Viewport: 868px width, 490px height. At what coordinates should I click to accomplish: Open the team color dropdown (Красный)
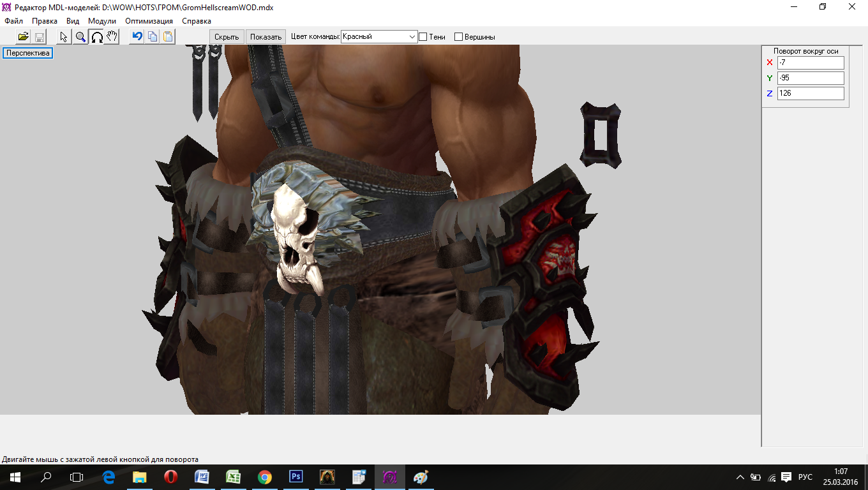click(x=379, y=37)
